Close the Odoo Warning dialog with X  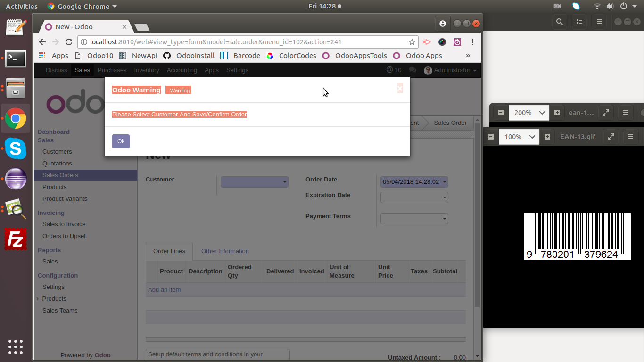pyautogui.click(x=400, y=88)
